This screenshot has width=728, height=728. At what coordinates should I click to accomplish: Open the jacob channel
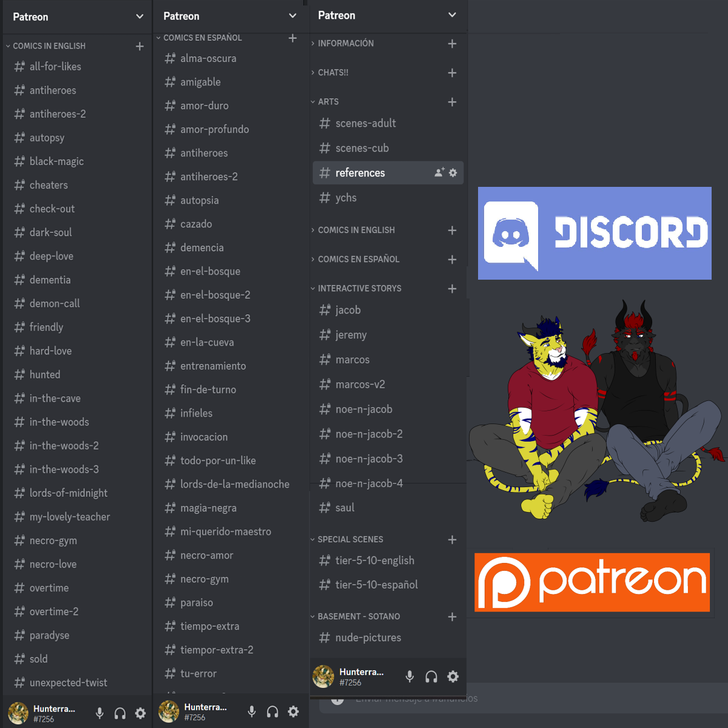[x=388, y=310]
